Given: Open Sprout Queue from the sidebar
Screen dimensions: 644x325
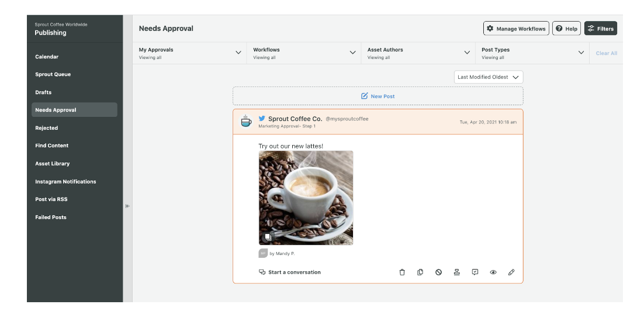Looking at the screenshot, I should 53,75.
